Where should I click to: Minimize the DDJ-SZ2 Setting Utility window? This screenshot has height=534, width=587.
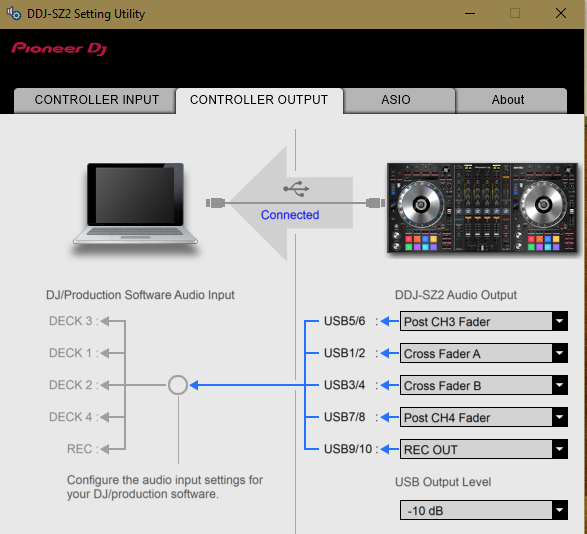tap(470, 13)
